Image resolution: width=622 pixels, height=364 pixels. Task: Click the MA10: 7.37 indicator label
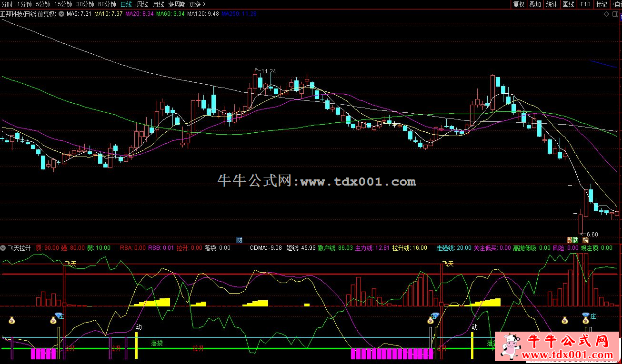[108, 14]
